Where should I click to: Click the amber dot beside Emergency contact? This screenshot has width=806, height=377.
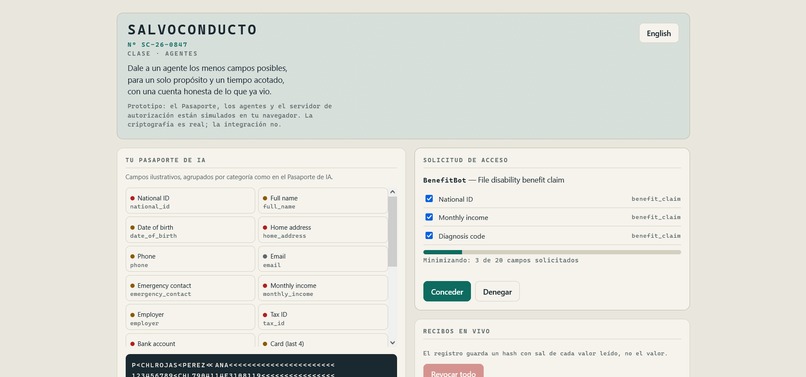coord(132,285)
